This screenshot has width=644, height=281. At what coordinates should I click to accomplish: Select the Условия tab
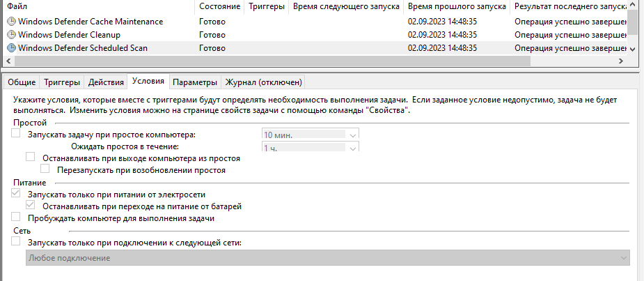tap(148, 81)
